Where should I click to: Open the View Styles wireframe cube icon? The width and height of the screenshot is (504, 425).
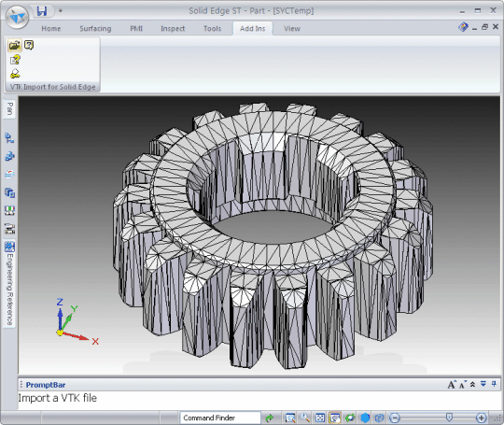coord(379,418)
